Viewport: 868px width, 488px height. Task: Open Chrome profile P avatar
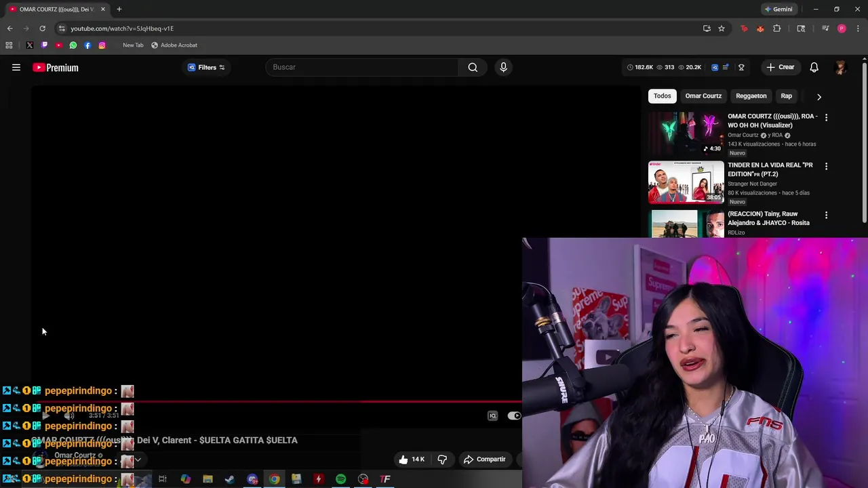tap(842, 28)
